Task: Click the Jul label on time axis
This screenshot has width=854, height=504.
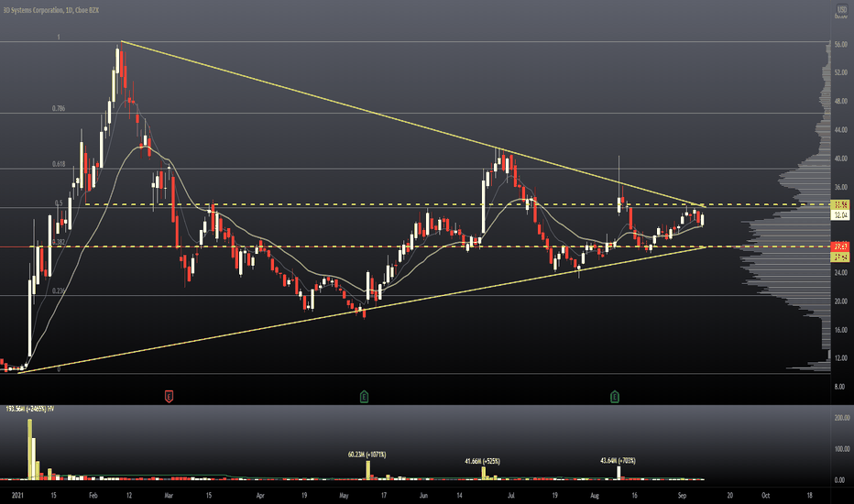Action: click(x=511, y=495)
